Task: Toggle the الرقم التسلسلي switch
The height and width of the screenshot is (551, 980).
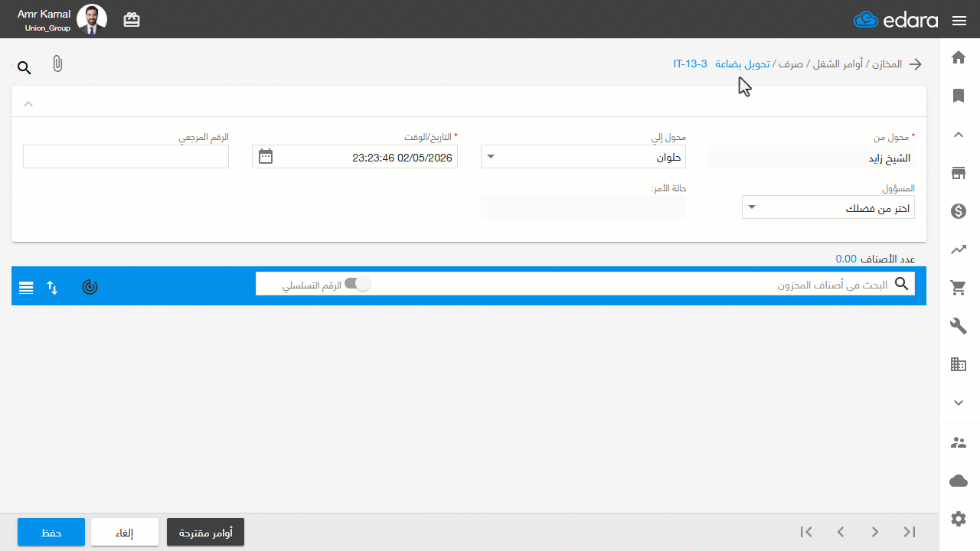Action: coord(358,284)
